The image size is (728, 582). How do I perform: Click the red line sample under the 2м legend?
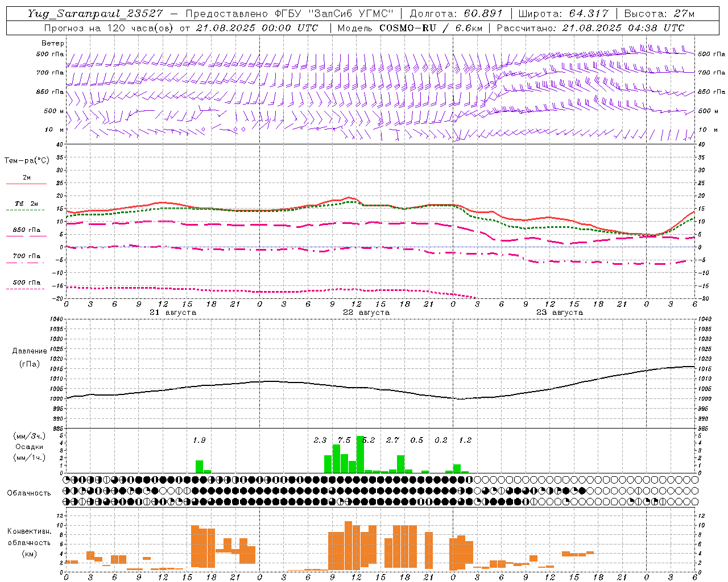click(x=26, y=184)
